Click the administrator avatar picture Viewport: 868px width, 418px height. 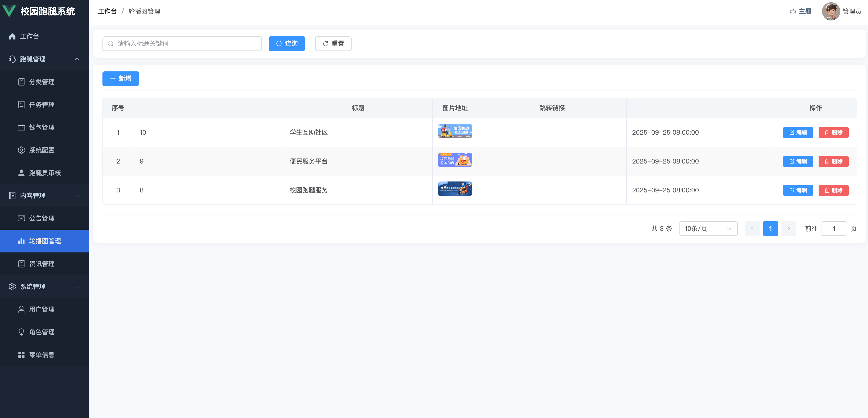(830, 11)
